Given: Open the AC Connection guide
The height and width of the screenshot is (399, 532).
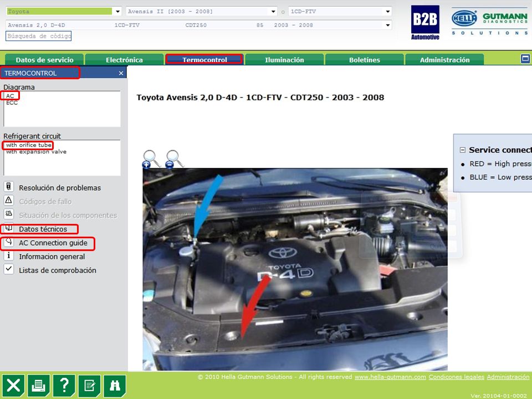Looking at the screenshot, I should (x=53, y=243).
